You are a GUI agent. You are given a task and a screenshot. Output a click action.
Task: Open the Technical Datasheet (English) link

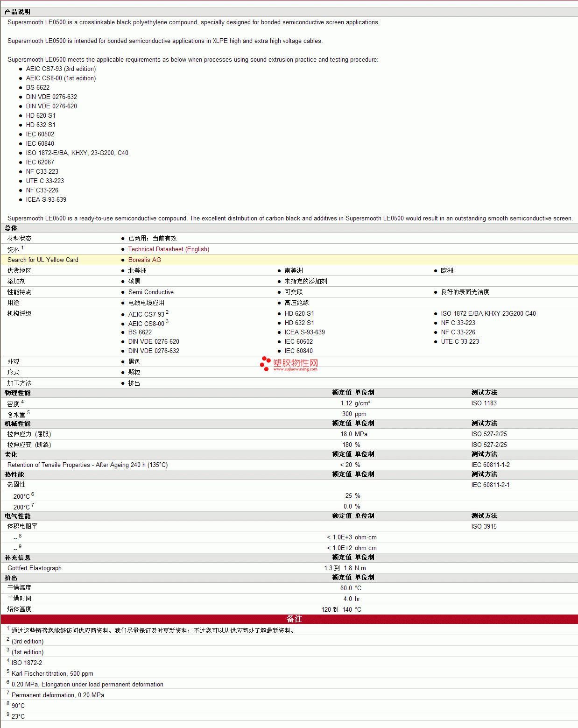(169, 249)
